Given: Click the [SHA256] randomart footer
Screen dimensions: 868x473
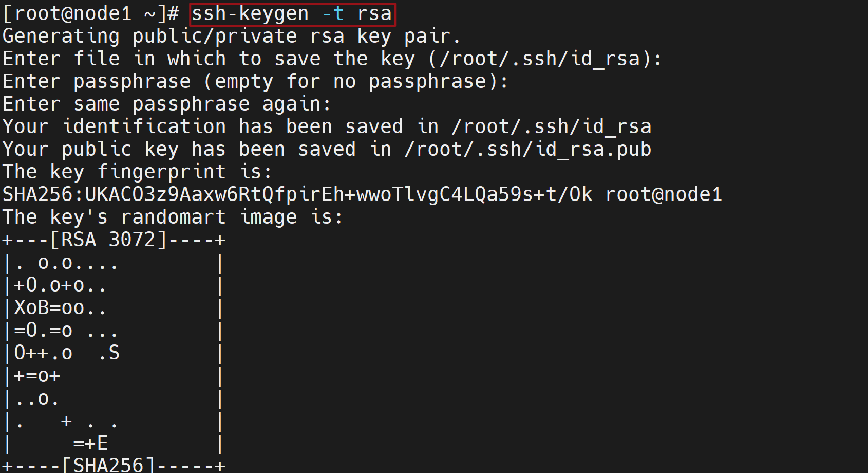Looking at the screenshot, I should (108, 465).
